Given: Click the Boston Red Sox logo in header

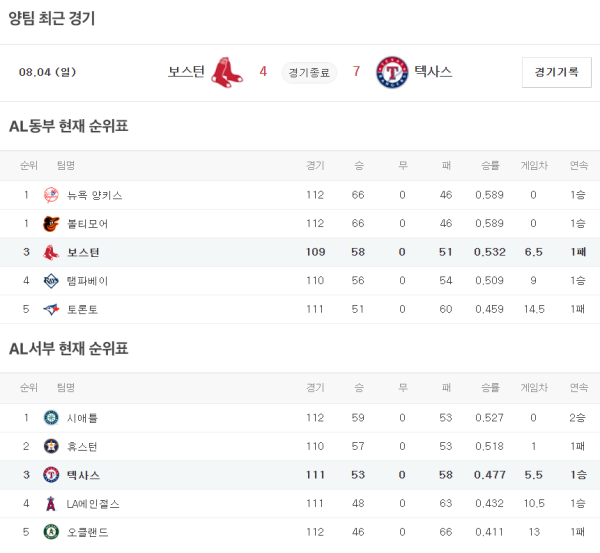Looking at the screenshot, I should coord(228,72).
